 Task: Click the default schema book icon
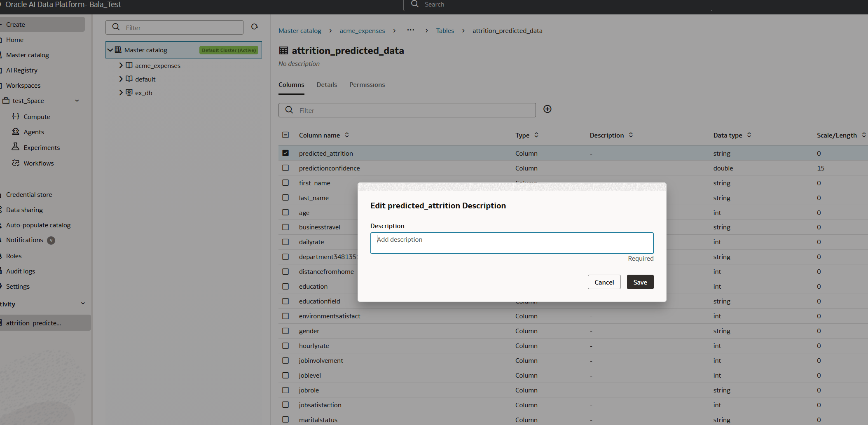(129, 79)
